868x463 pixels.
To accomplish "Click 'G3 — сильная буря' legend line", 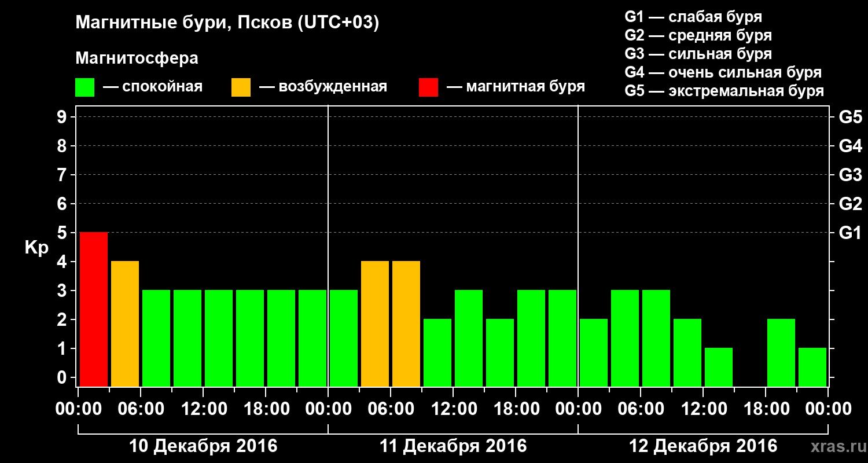I will 698,54.
